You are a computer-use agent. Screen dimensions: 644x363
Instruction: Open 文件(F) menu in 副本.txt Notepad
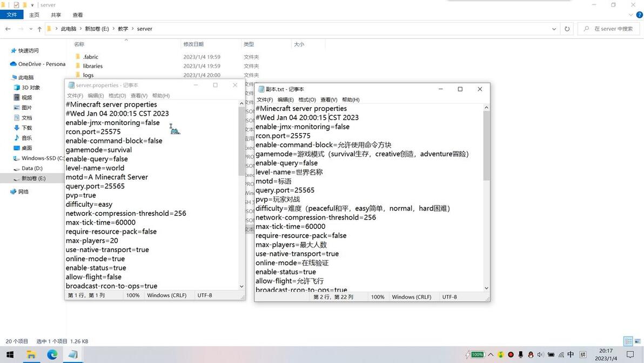point(265,100)
